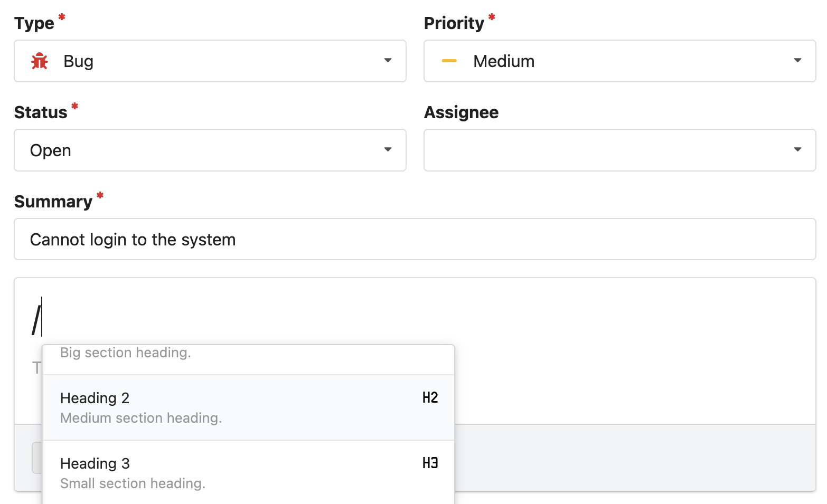
Task: Click the yellow Medium priority dash icon
Action: click(449, 61)
